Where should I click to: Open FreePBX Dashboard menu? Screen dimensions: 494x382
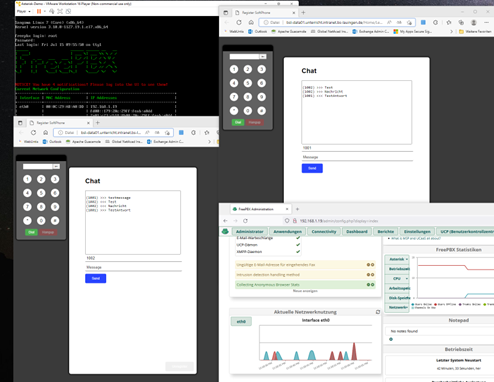point(357,232)
